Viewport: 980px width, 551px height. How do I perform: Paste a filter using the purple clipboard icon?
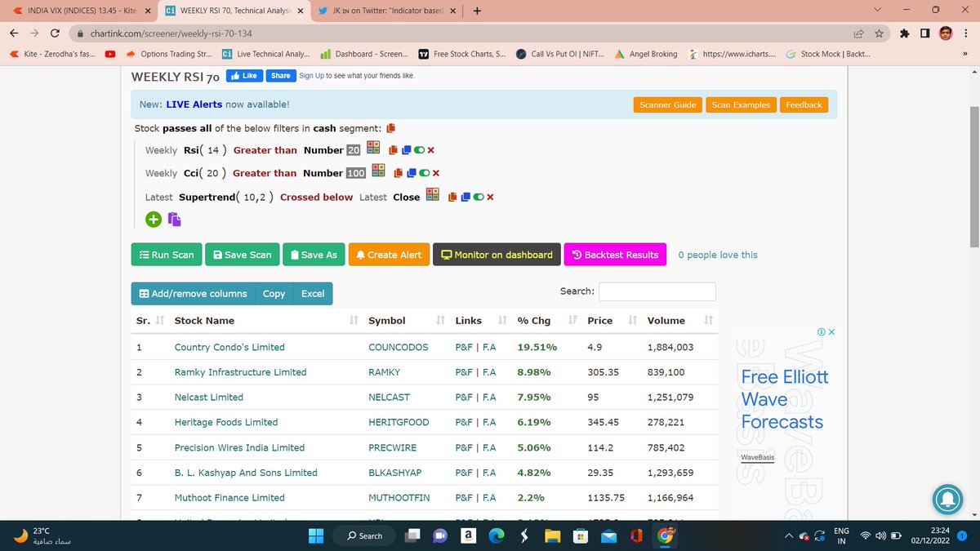click(x=174, y=219)
